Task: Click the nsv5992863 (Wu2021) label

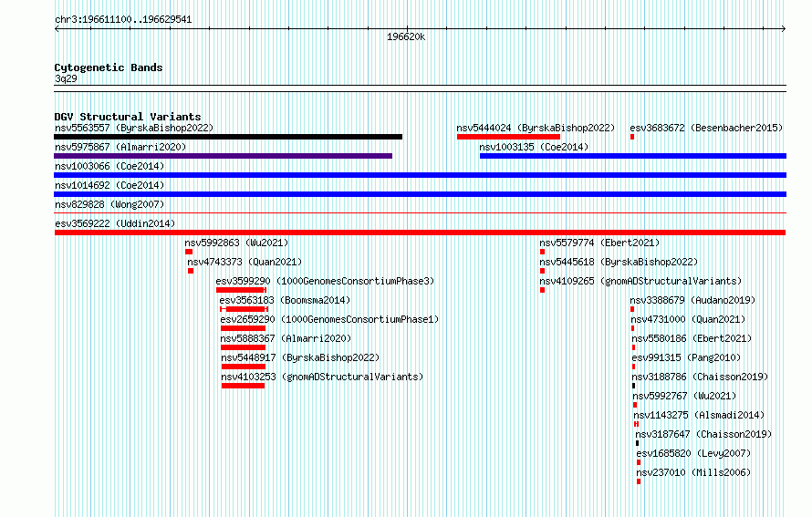Action: click(x=236, y=243)
